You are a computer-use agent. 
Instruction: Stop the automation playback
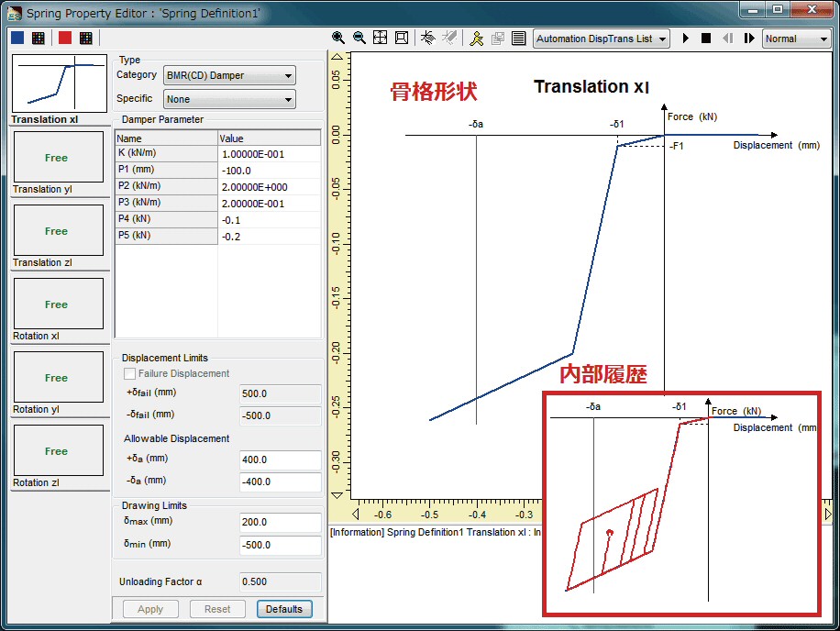(706, 38)
